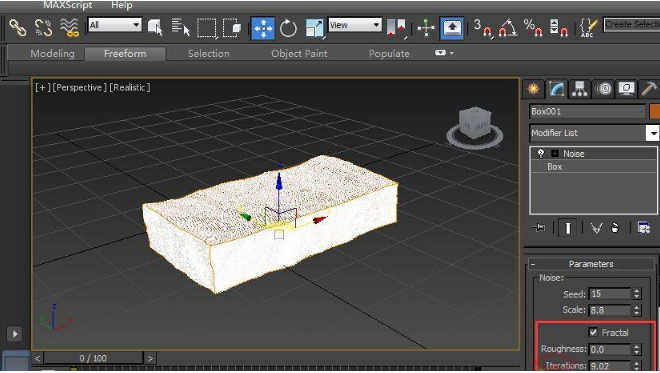Image resolution: width=660 pixels, height=373 pixels.
Task: Open the MAXScript menu
Action: click(67, 5)
